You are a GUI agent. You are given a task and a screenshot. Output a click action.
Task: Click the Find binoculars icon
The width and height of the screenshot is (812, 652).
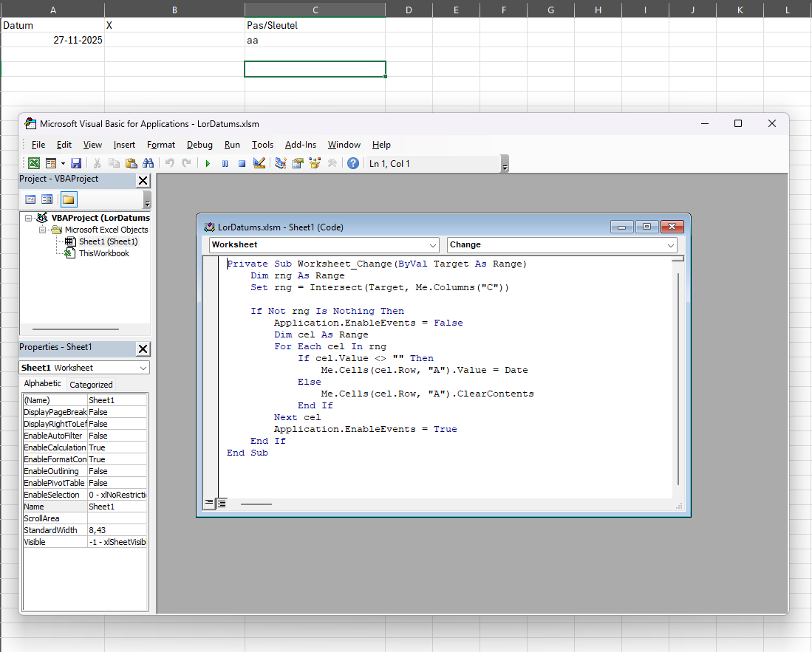tap(148, 163)
